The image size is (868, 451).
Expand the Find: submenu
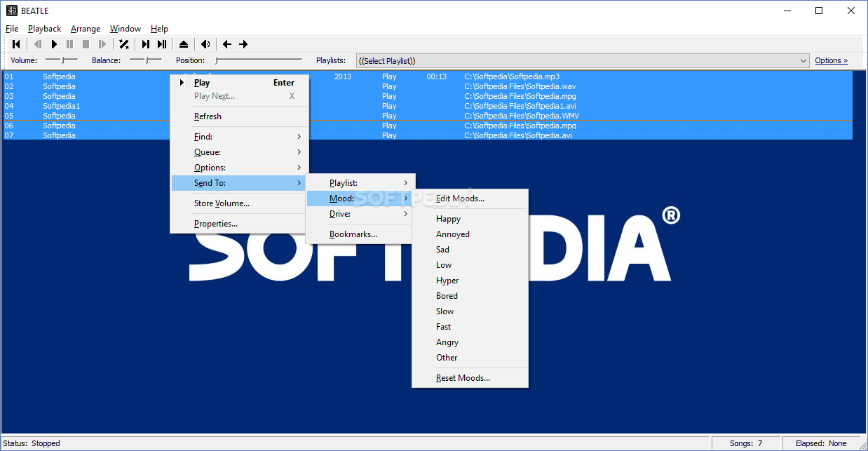(239, 137)
